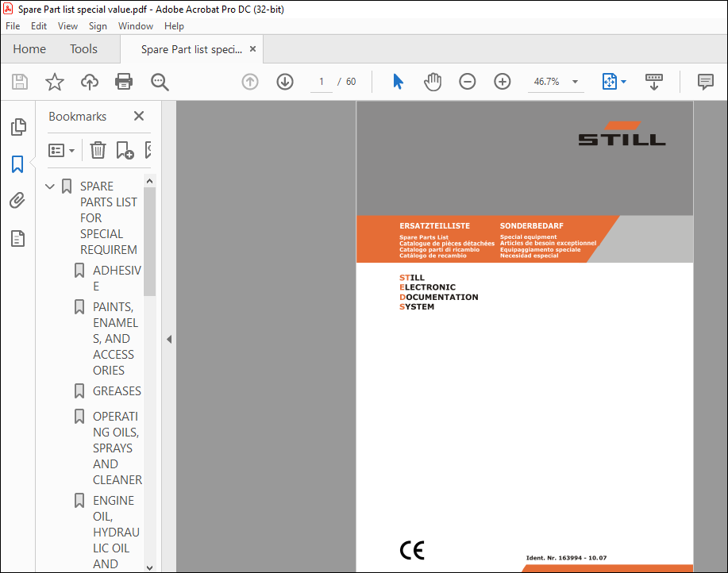The width and height of the screenshot is (728, 573).
Task: Click PAINTS bookmark ribbon icon
Action: pos(79,306)
